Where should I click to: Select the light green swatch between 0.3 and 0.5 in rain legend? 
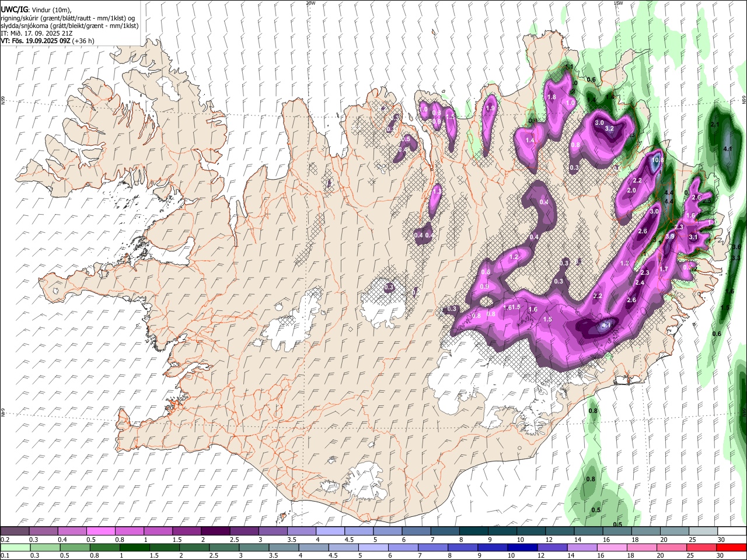coord(45,547)
